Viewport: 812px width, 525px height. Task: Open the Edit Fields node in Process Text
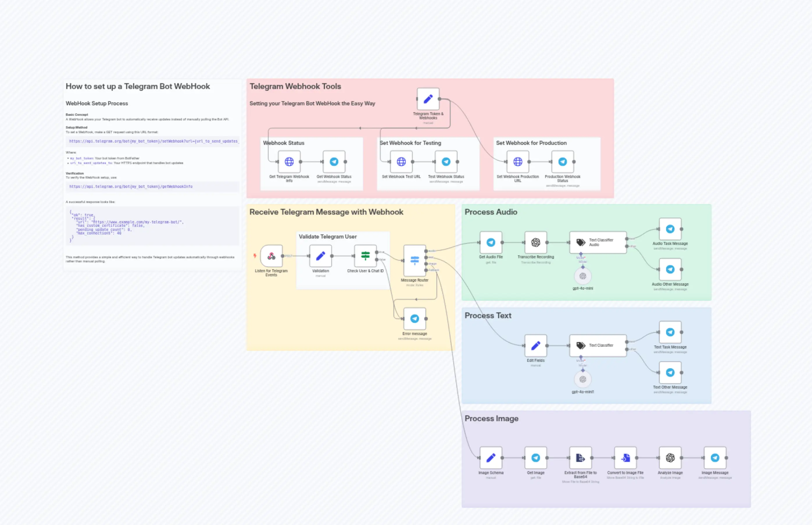pos(535,345)
